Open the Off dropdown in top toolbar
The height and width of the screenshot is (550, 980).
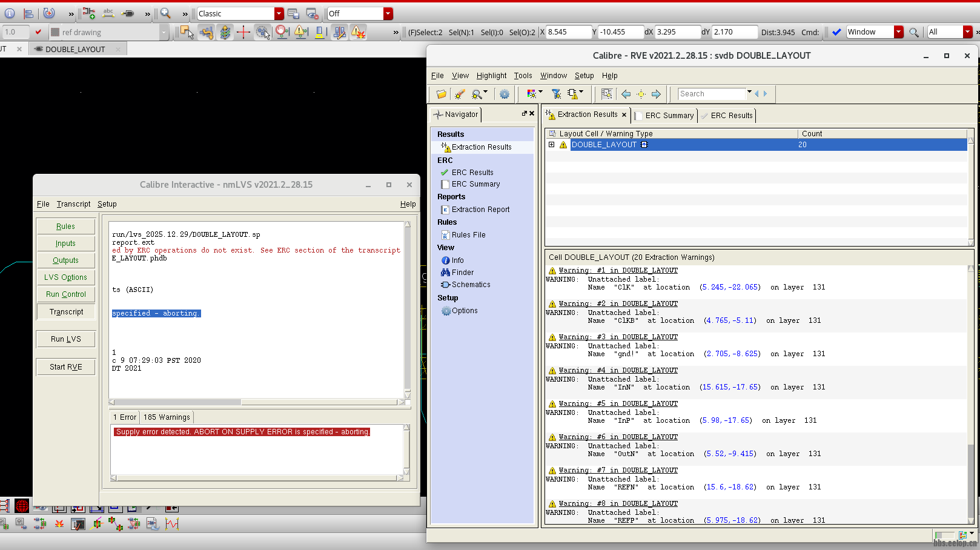[388, 13]
